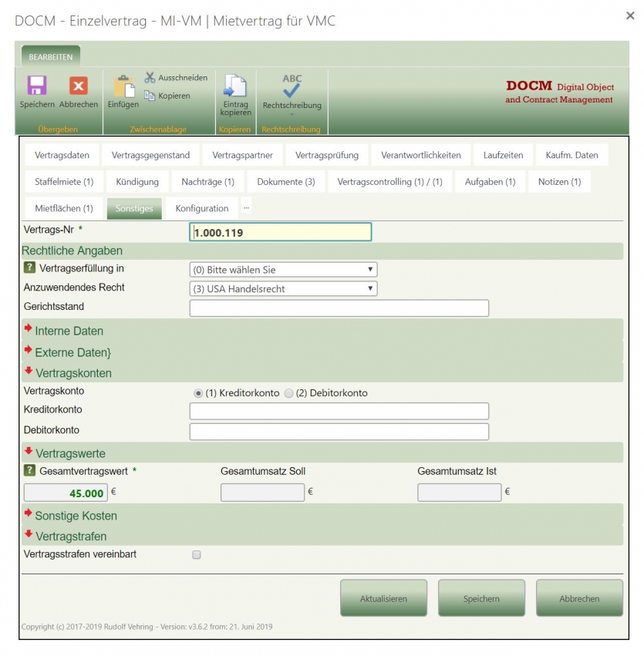Enable the Vertragsstrafen vereinbart checkbox

[197, 554]
